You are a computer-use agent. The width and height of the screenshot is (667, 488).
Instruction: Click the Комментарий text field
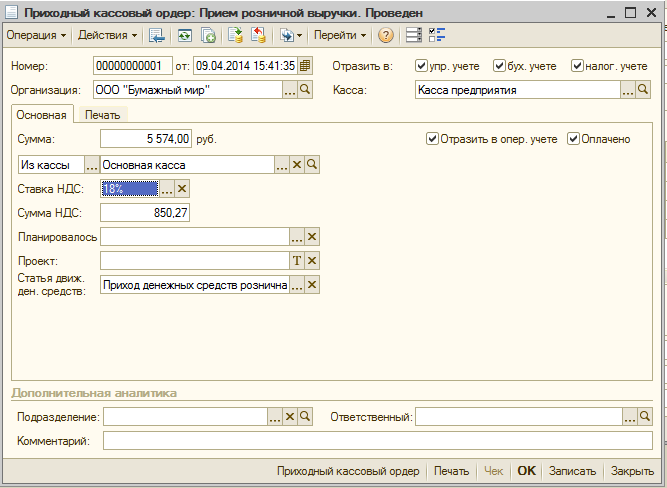(x=378, y=441)
